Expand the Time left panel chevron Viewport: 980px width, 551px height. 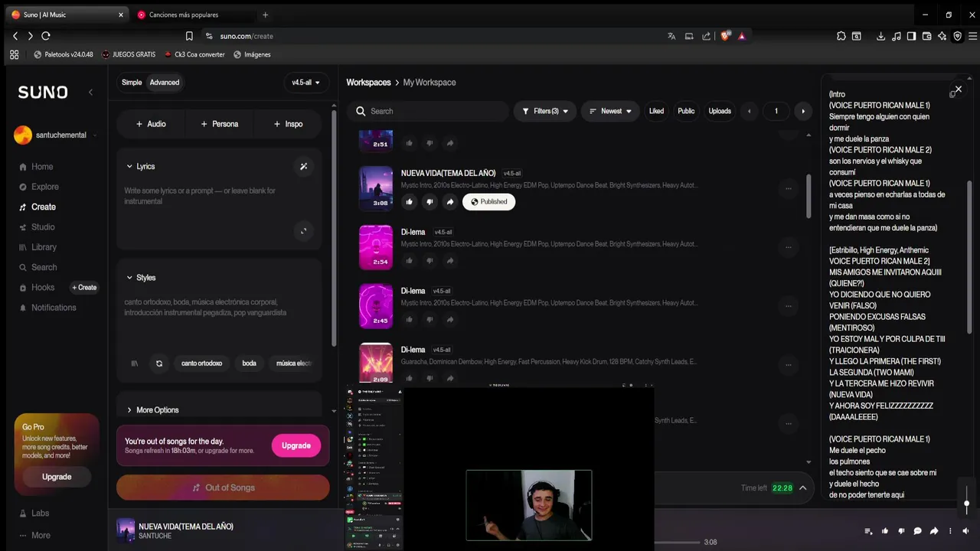803,487
